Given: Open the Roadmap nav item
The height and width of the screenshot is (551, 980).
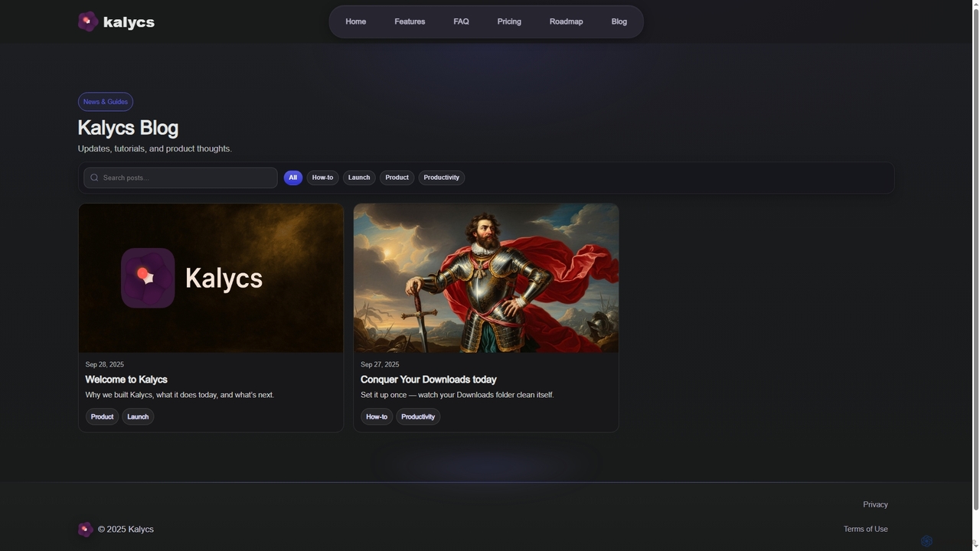Looking at the screenshot, I should pos(566,21).
